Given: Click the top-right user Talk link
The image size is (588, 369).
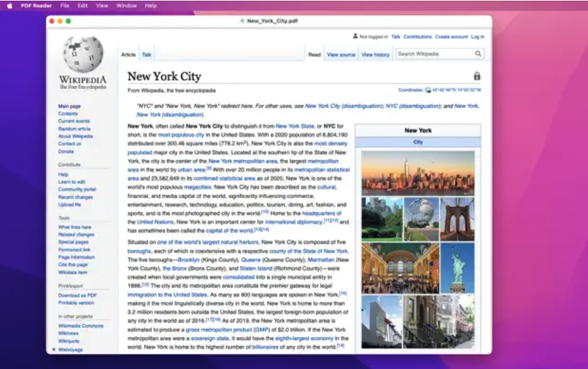Looking at the screenshot, I should tap(396, 37).
